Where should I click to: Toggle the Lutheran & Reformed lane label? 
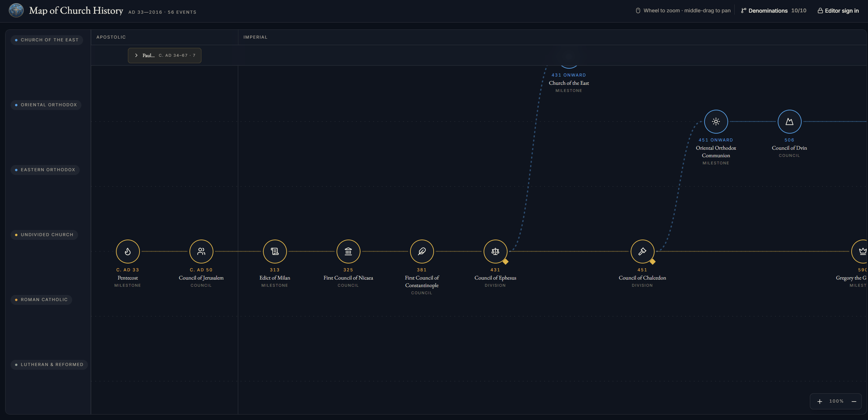[49, 365]
